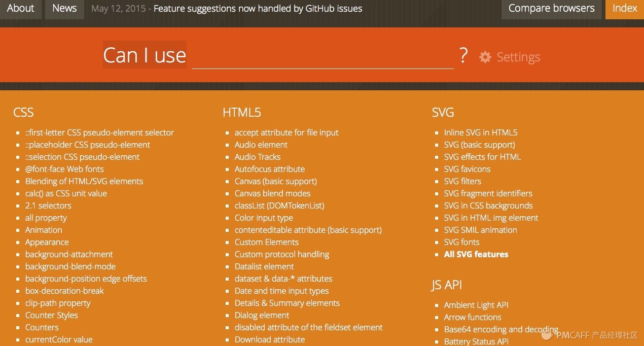Click the question mark help icon

pyautogui.click(x=463, y=56)
